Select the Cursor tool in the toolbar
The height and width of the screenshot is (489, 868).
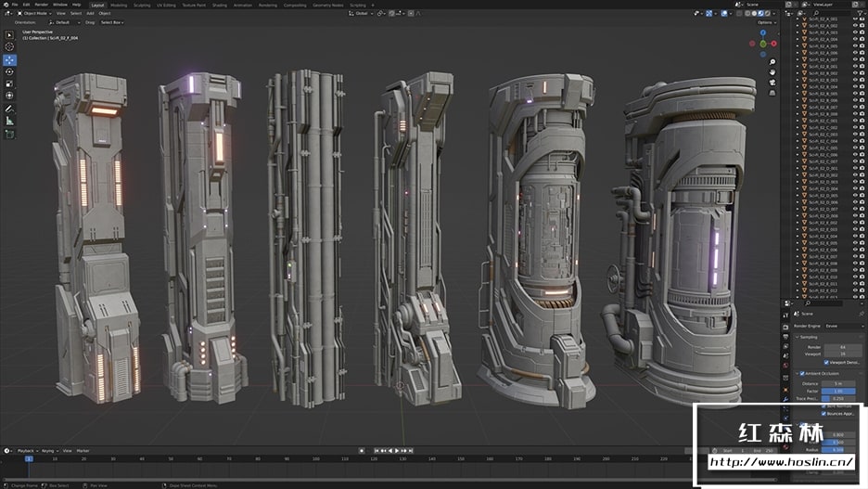9,46
